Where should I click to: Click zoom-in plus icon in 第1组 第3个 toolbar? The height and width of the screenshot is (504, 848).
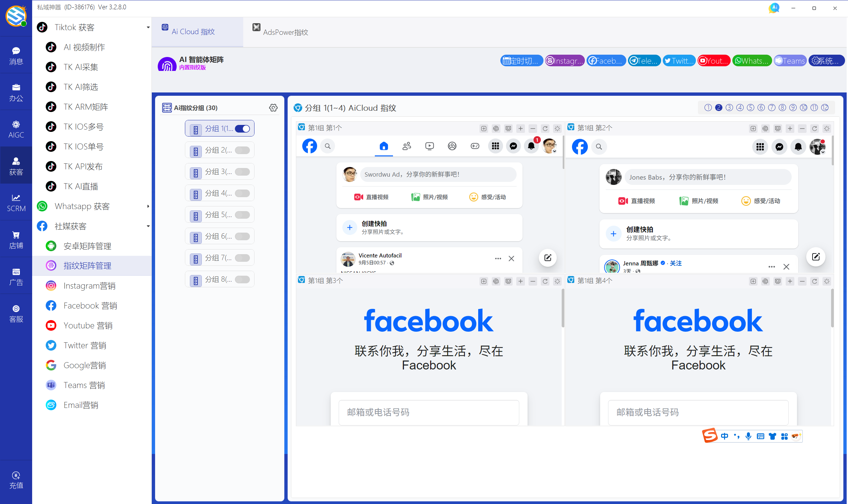(x=520, y=281)
